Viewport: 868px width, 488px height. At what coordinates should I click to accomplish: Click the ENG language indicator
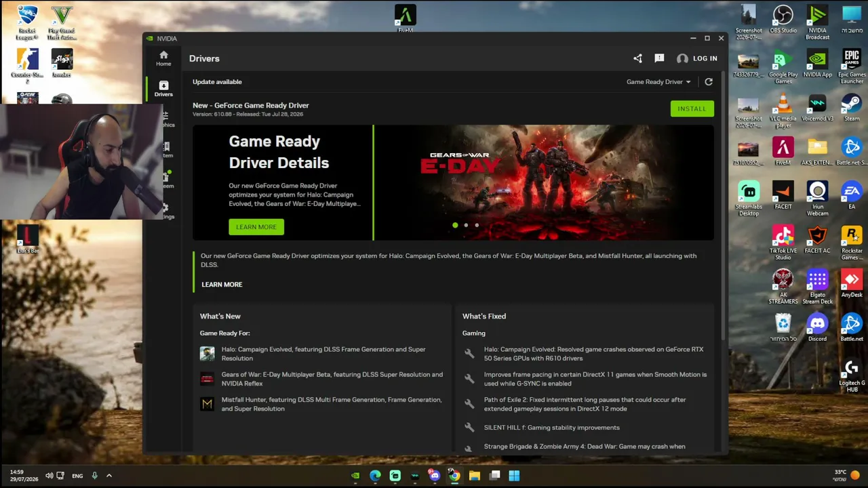point(77,476)
